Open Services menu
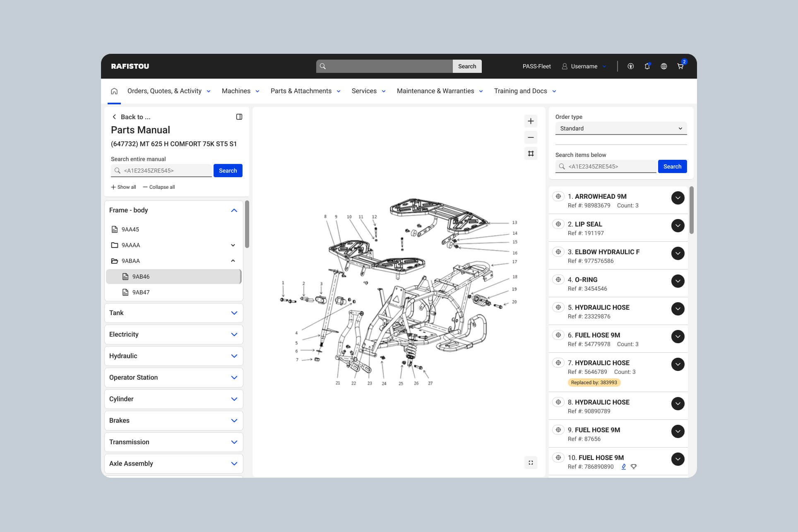 [x=368, y=91]
